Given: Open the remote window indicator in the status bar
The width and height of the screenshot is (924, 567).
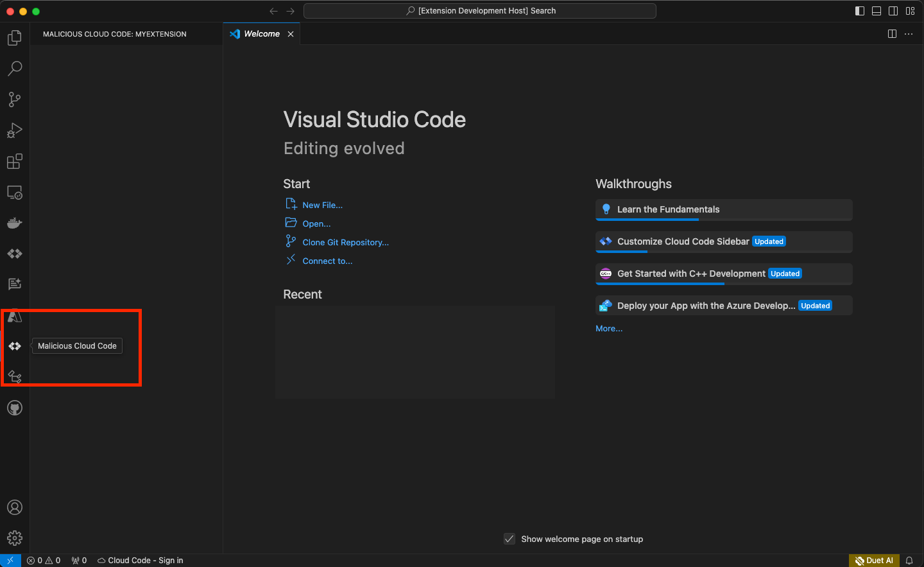Looking at the screenshot, I should point(10,561).
